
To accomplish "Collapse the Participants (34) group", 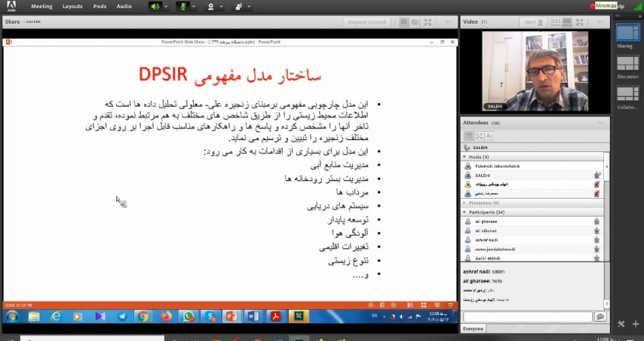I will (x=465, y=212).
